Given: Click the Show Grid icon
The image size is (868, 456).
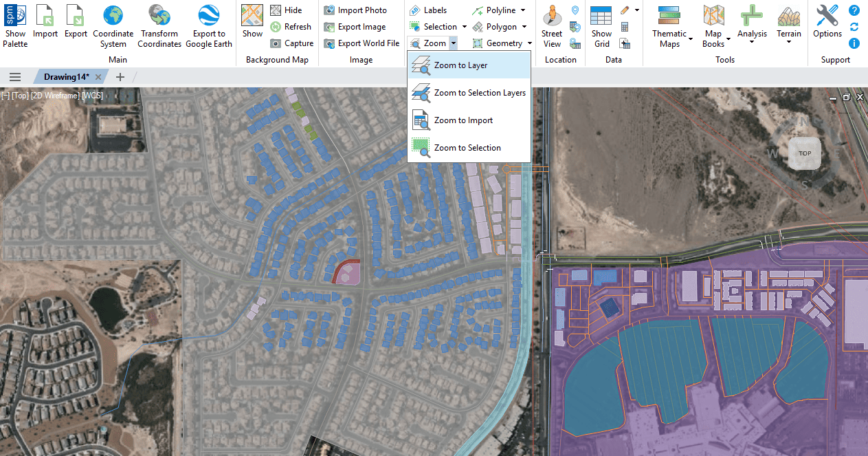Looking at the screenshot, I should pyautogui.click(x=601, y=25).
